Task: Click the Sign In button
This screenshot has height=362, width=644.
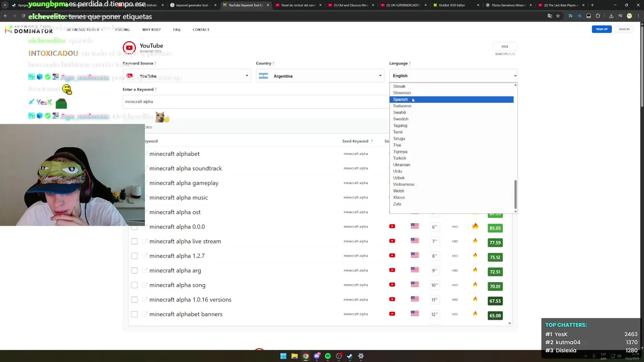Action: point(624,29)
